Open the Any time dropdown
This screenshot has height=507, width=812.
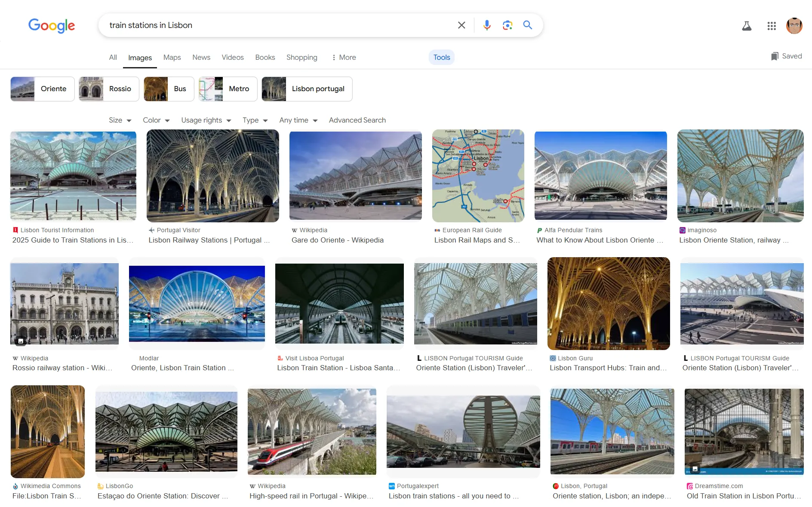click(x=298, y=120)
